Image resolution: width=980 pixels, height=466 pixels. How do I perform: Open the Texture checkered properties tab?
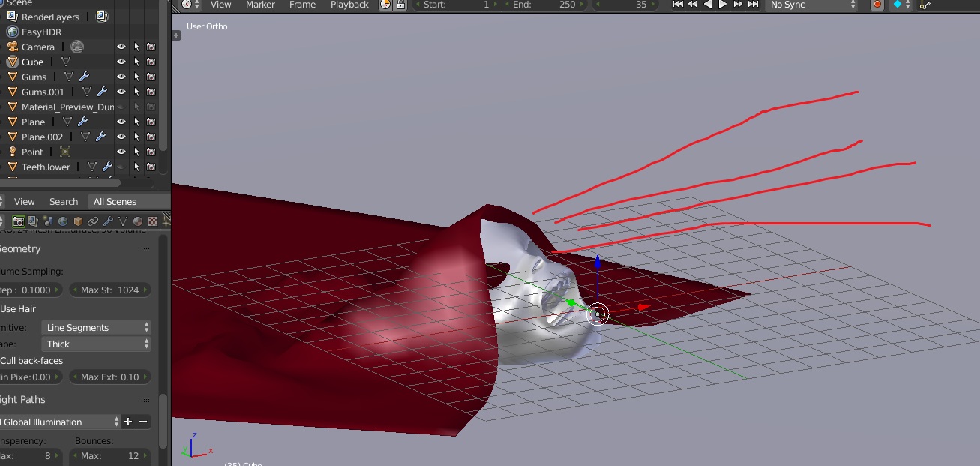152,221
